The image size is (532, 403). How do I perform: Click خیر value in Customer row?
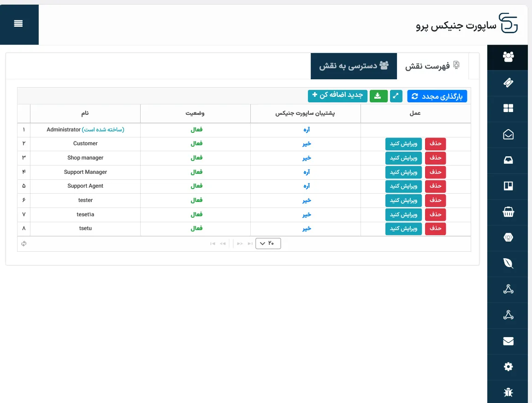(x=307, y=144)
